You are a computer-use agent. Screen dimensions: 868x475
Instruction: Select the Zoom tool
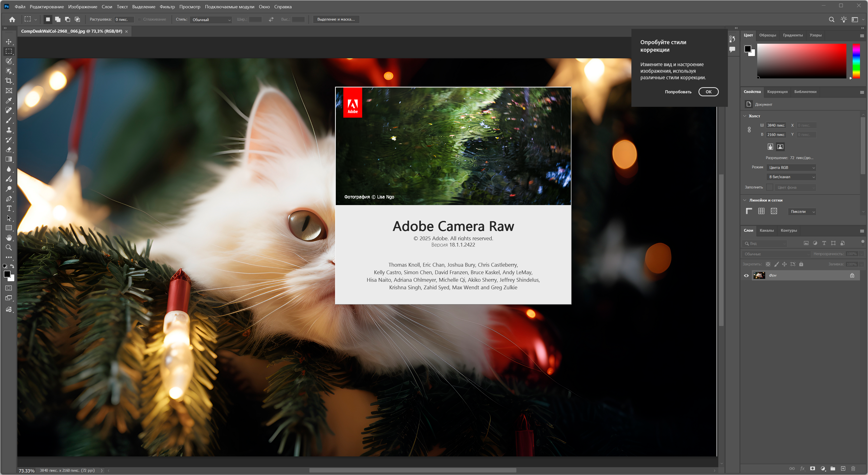point(9,248)
